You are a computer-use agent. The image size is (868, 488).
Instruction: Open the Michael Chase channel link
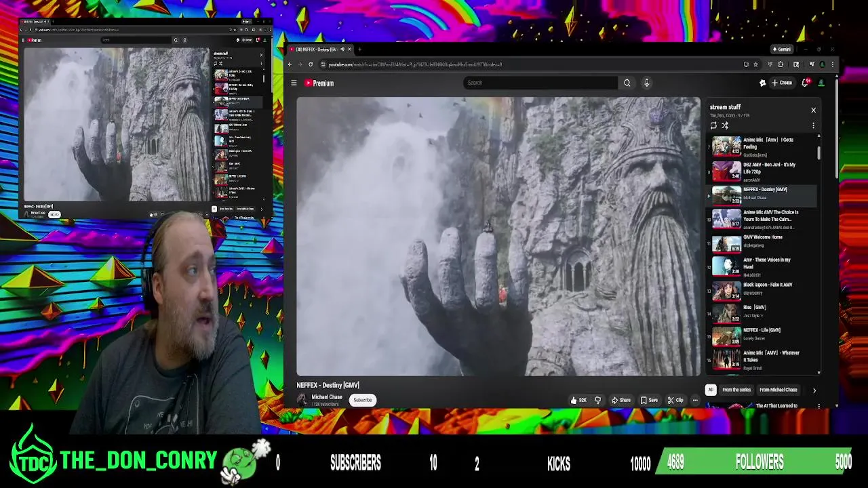click(327, 397)
